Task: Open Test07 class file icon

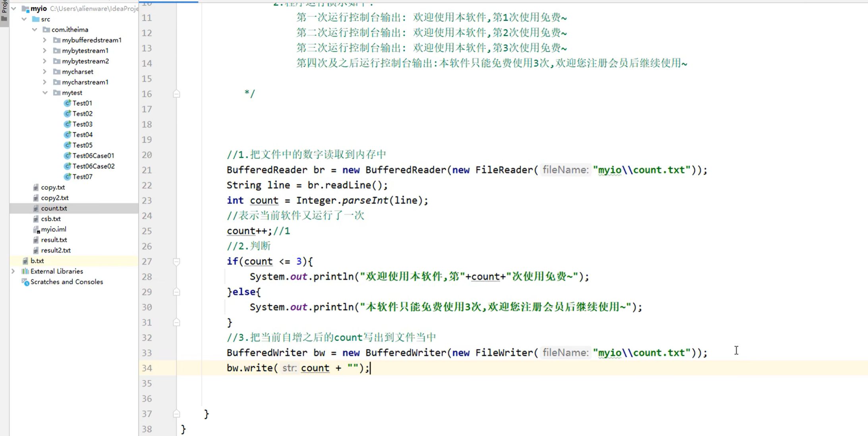Action: tap(68, 177)
